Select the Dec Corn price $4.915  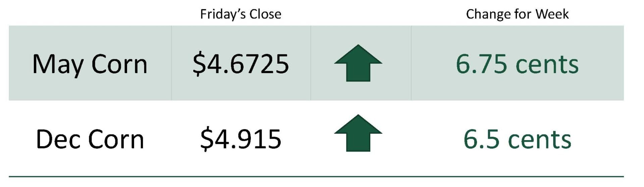240,139
